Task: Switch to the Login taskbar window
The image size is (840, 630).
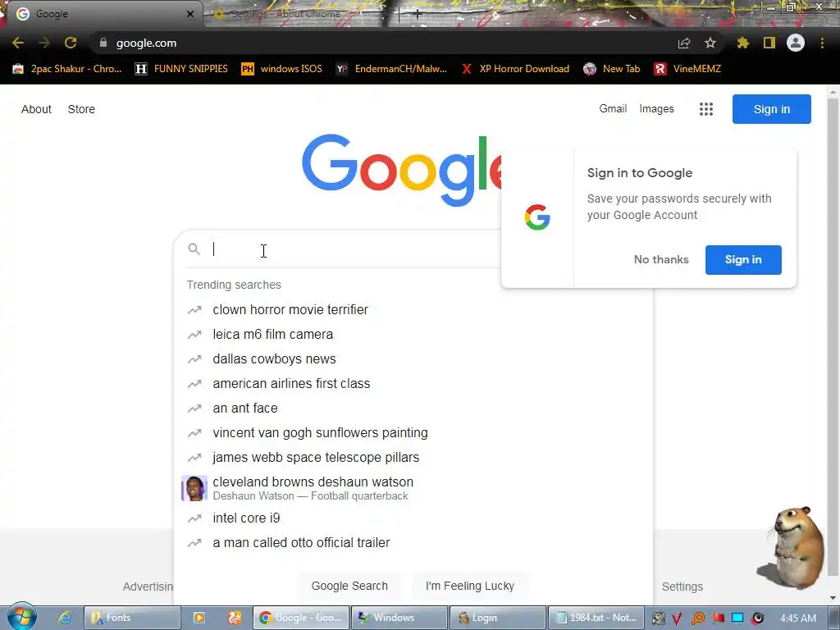Action: coord(498,618)
